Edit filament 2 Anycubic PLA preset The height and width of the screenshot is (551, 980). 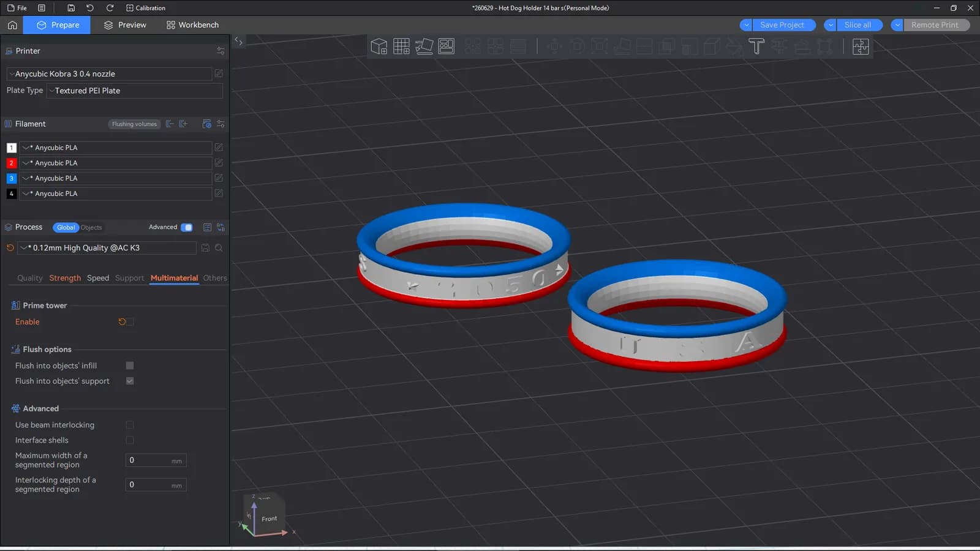click(219, 163)
